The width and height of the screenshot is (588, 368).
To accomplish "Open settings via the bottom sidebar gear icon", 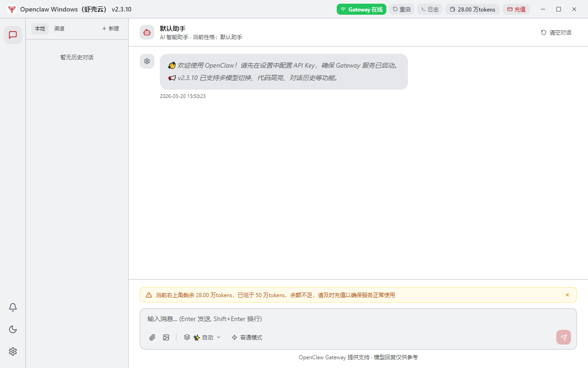I will click(12, 351).
